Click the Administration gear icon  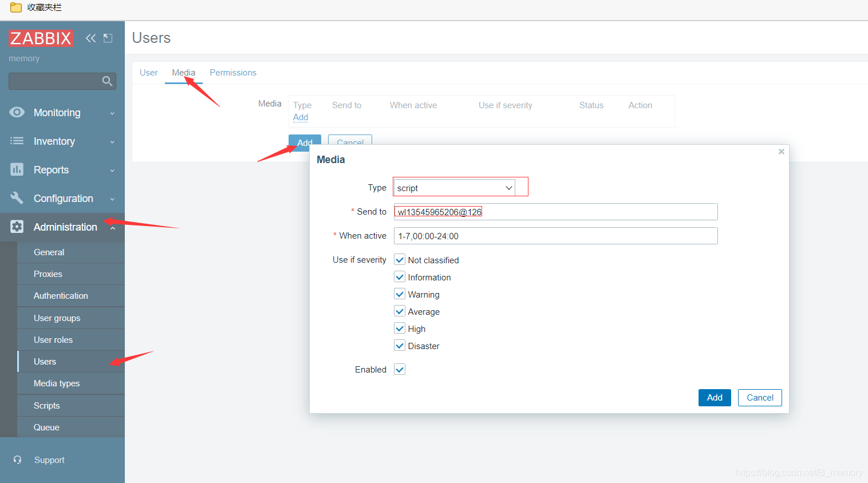click(x=17, y=227)
